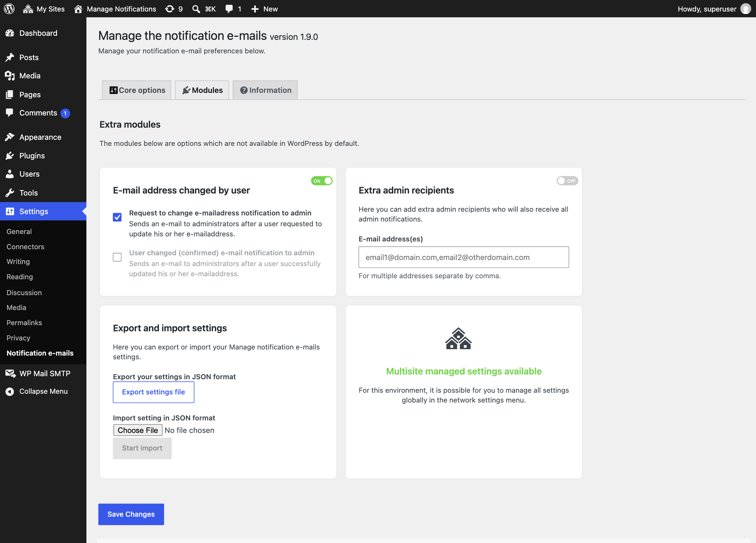Open General settings submenu
This screenshot has width=756, height=543.
[x=19, y=232]
